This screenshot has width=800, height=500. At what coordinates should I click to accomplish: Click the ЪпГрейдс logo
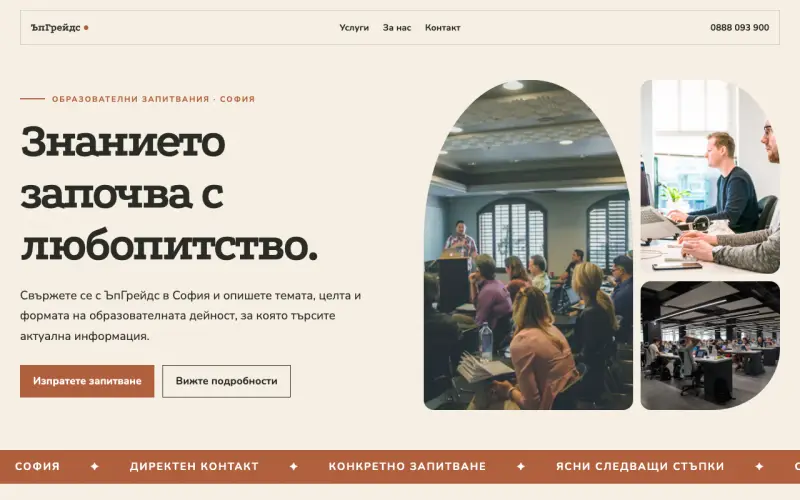click(59, 28)
